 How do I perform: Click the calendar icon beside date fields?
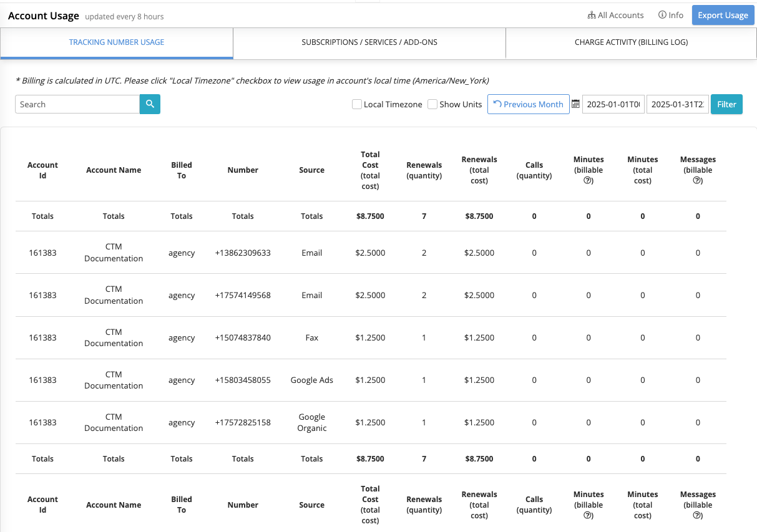(576, 104)
